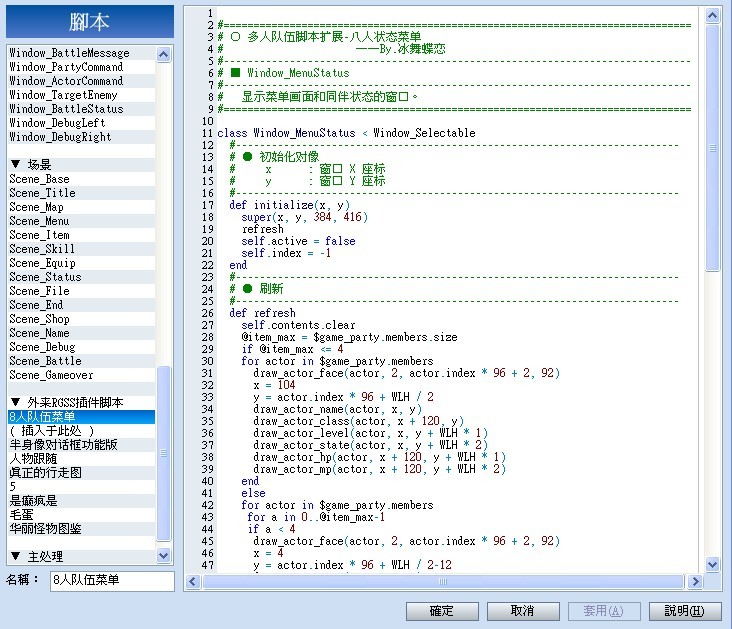Image resolution: width=732 pixels, height=629 pixels.
Task: Select Window_BattleStatus script
Action: 81,109
